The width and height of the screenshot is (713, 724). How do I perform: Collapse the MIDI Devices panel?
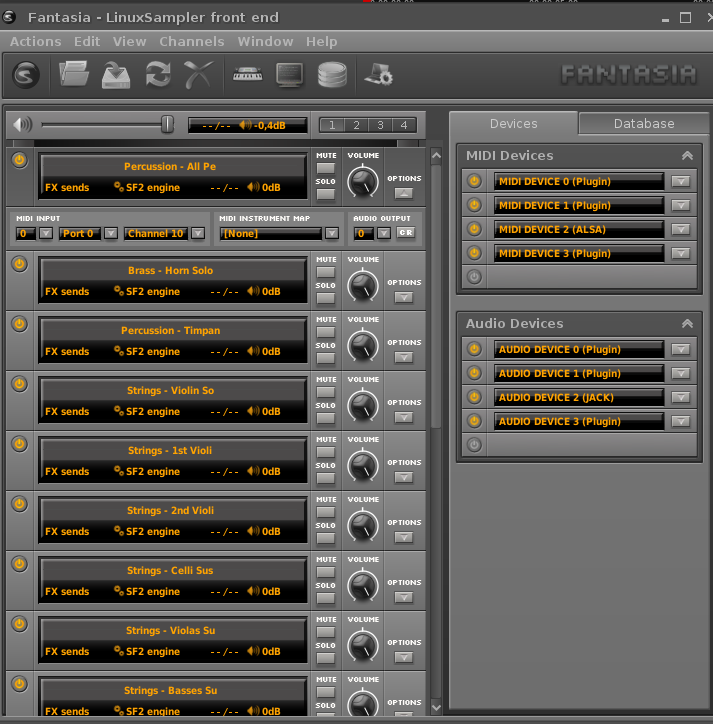[x=687, y=156]
